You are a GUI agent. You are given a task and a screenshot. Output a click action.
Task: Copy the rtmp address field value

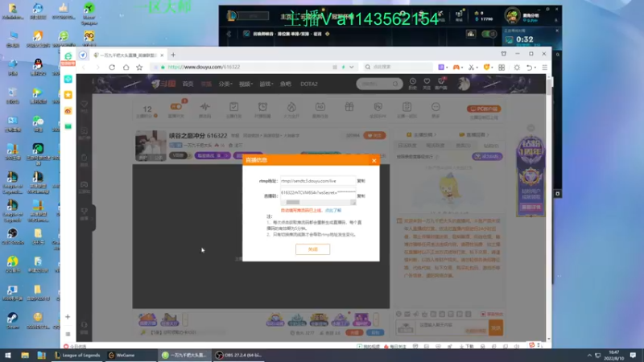pos(361,181)
